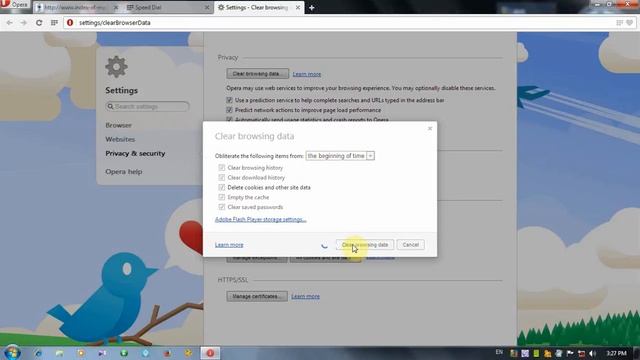The height and width of the screenshot is (360, 640).
Task: Reload the page with the refresh icon
Action: point(39,23)
